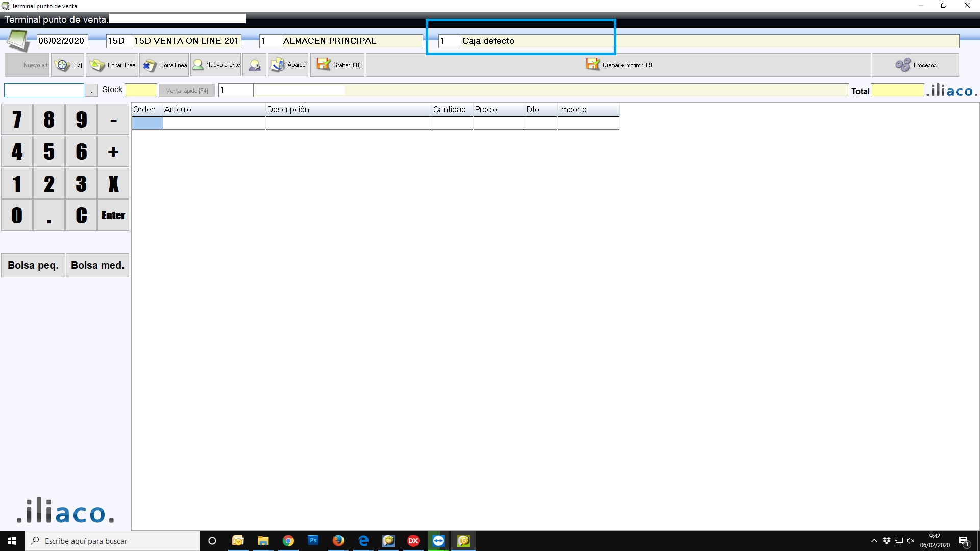
Task: Click Nuevo cliente toolbar button
Action: click(x=215, y=65)
